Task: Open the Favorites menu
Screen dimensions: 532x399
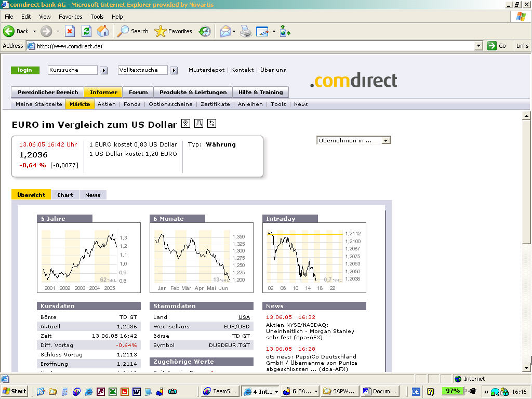Action: [x=70, y=17]
